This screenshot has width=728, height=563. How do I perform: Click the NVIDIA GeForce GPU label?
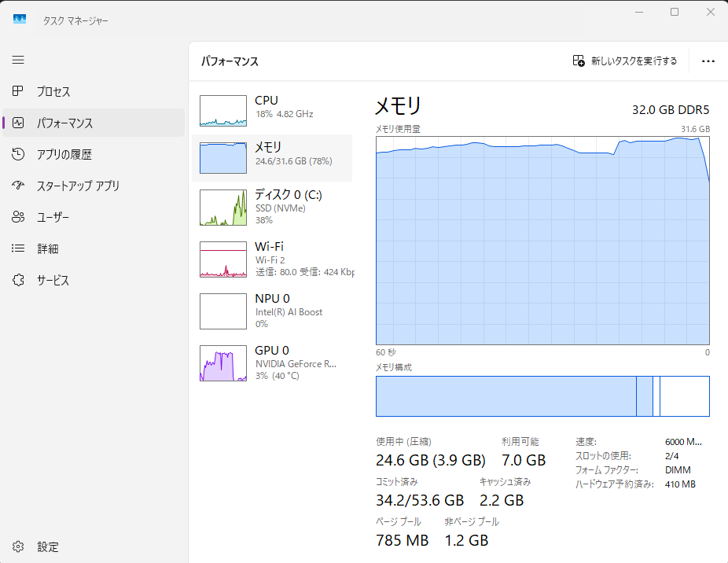pyautogui.click(x=296, y=364)
